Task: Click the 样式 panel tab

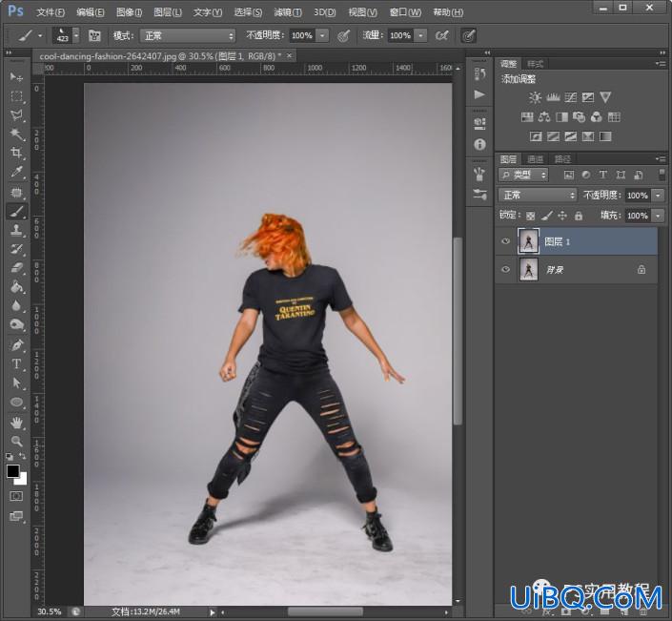Action: click(536, 64)
